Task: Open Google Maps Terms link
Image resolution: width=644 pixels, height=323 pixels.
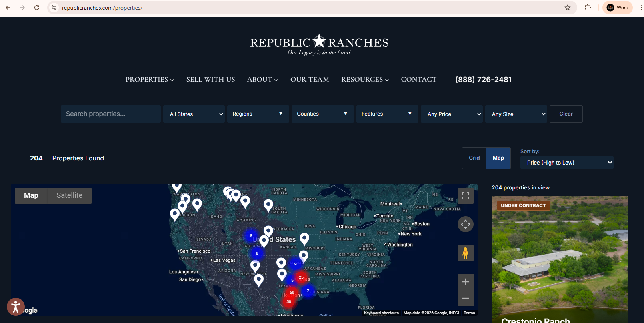Action: coord(469,313)
